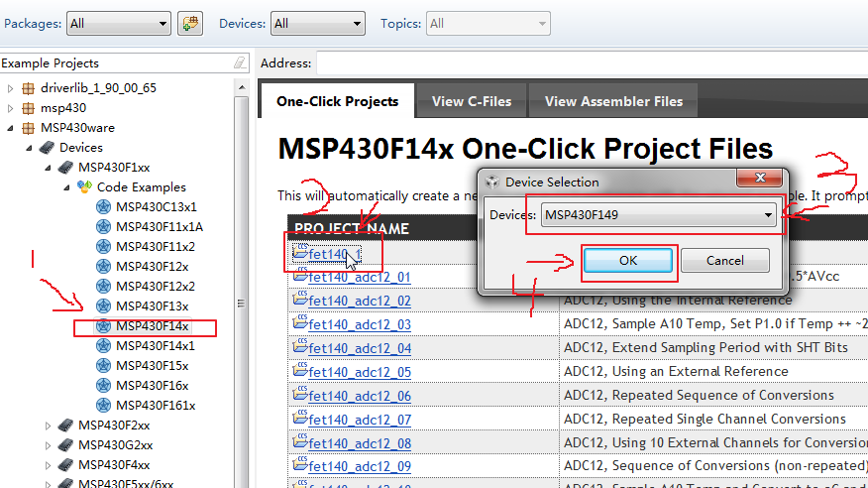The width and height of the screenshot is (868, 488).
Task: Click 'ADC12, Using an External Reference' description
Action: click(676, 371)
